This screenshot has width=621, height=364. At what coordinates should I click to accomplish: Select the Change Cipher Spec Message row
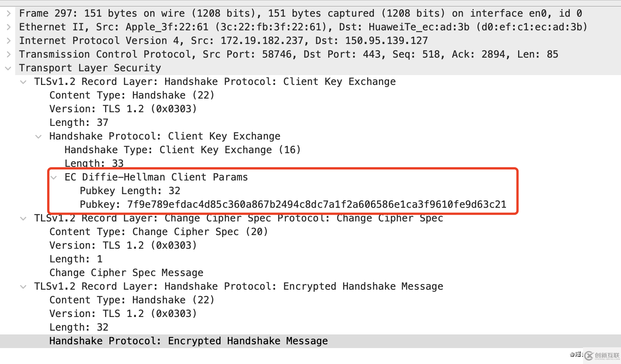click(126, 273)
